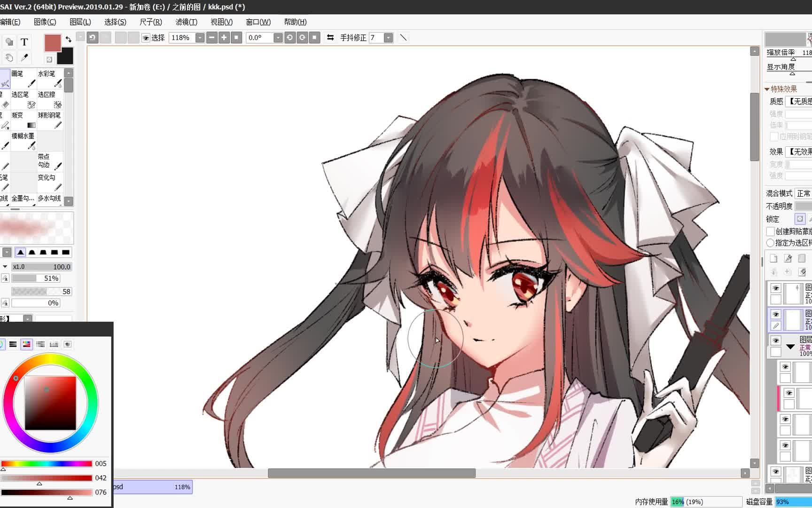
Task: Flip canvas horizontally
Action: (x=330, y=38)
